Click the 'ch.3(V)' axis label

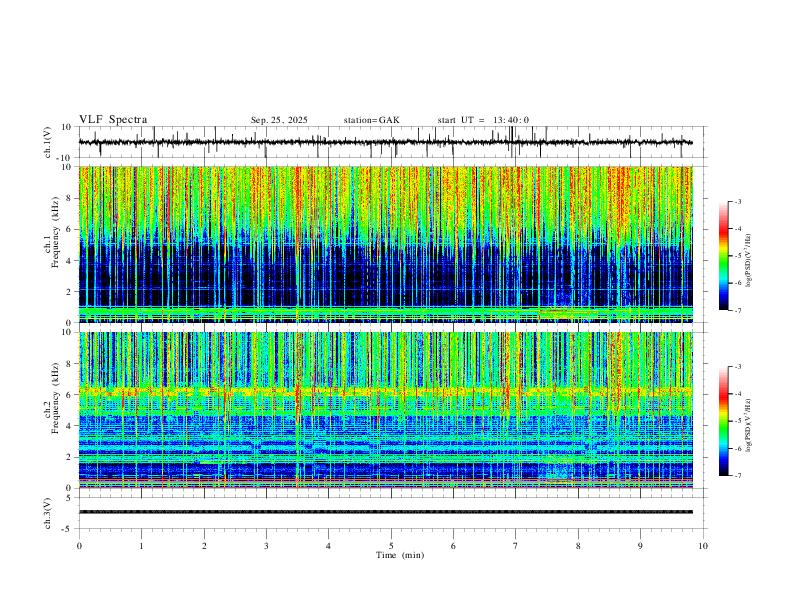pyautogui.click(x=48, y=513)
